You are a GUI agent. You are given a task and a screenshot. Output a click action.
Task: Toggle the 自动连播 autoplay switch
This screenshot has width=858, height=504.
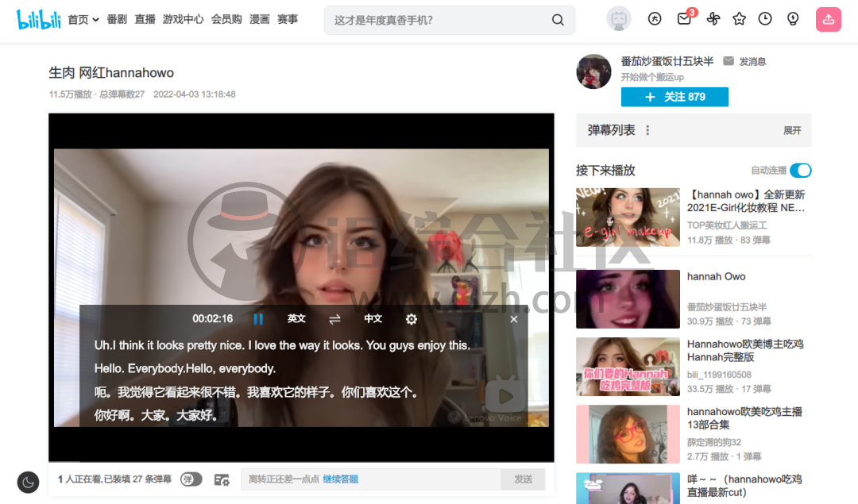801,171
